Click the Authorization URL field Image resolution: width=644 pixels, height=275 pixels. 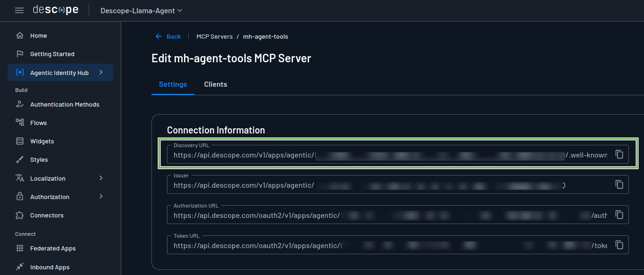pos(398,215)
